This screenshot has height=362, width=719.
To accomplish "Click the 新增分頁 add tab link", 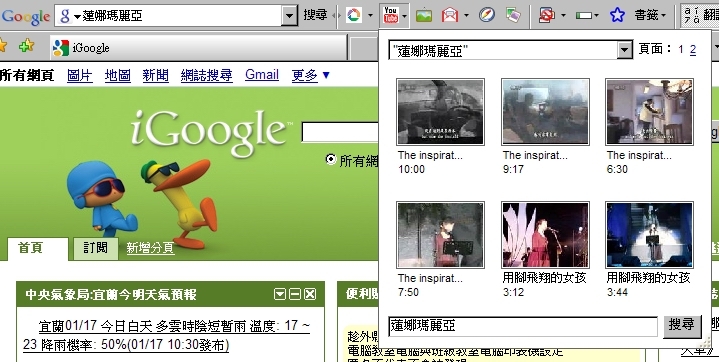I will (x=150, y=248).
